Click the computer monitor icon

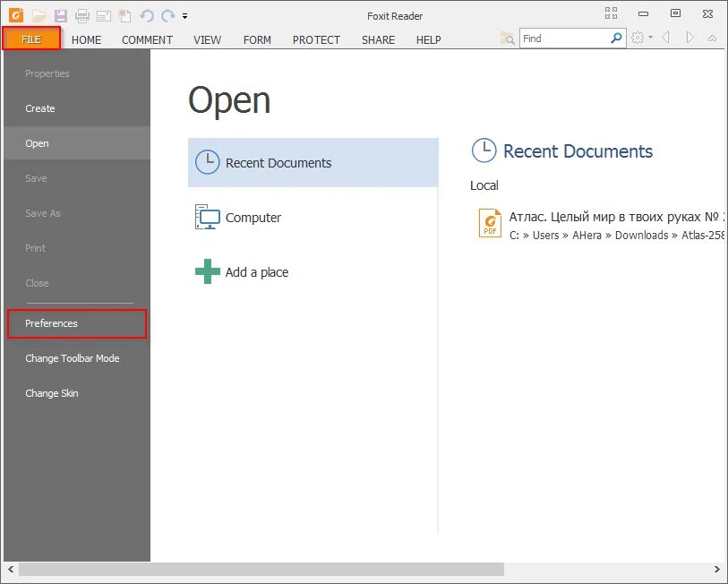pyautogui.click(x=207, y=217)
